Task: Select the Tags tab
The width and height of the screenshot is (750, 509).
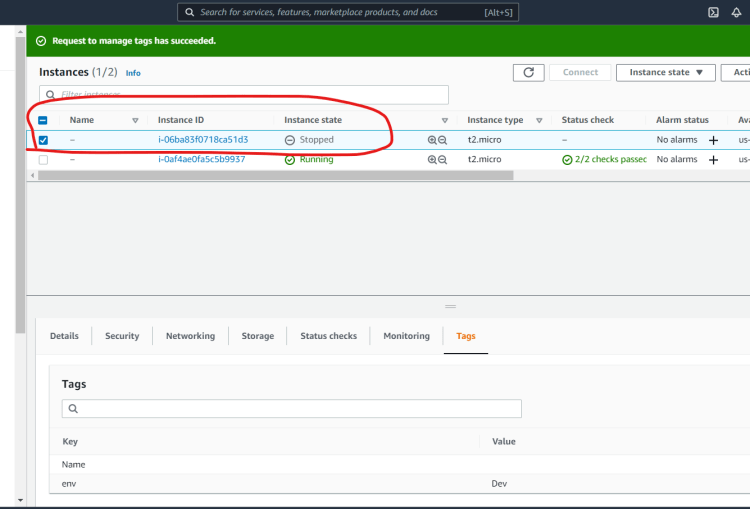Action: coord(466,336)
